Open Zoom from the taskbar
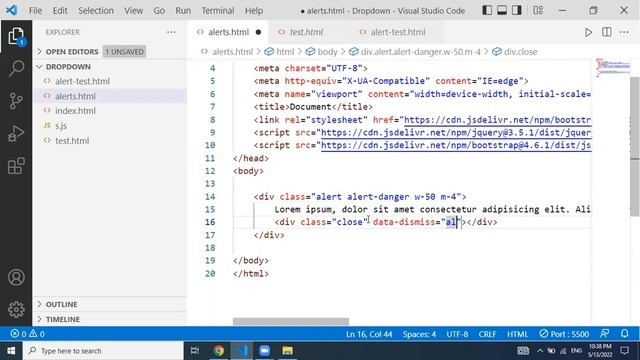This screenshot has width=640, height=360. [x=264, y=351]
